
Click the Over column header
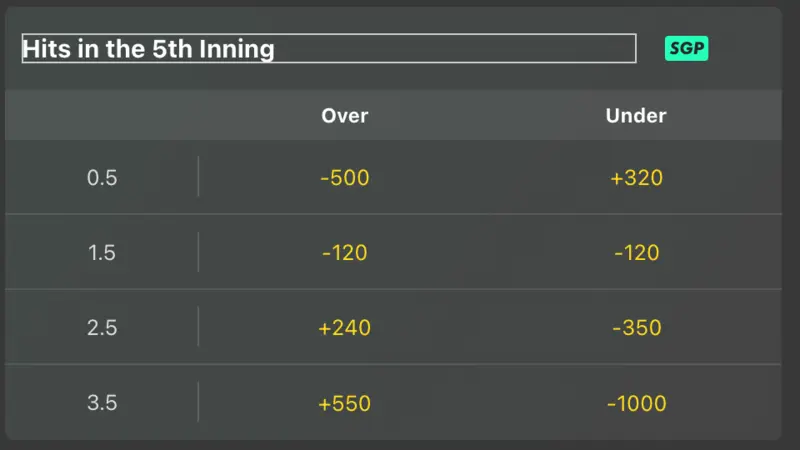click(345, 116)
